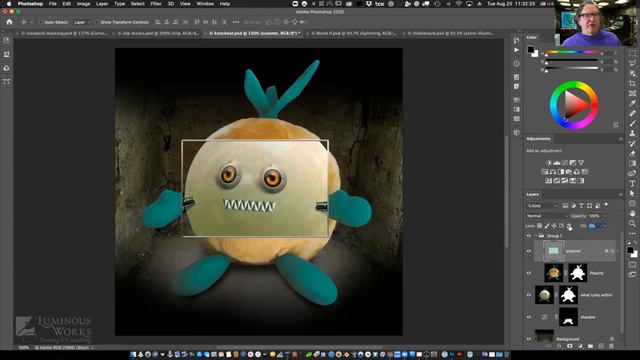Add a Brightness/Contrast adjustment
This screenshot has width=640, height=360.
tap(549, 162)
